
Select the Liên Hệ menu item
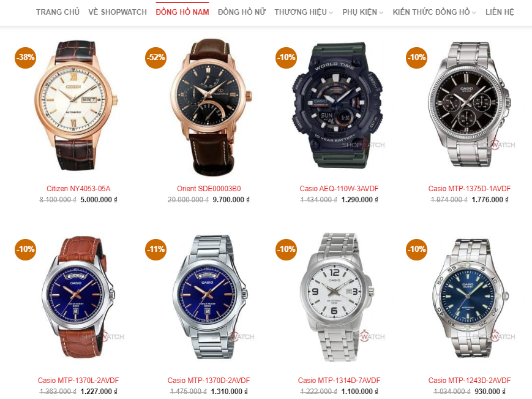[500, 12]
